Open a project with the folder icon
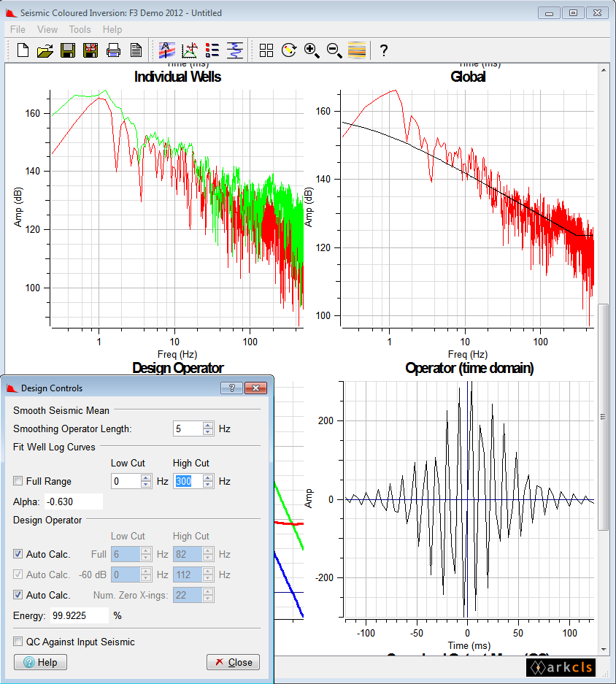 [x=45, y=50]
